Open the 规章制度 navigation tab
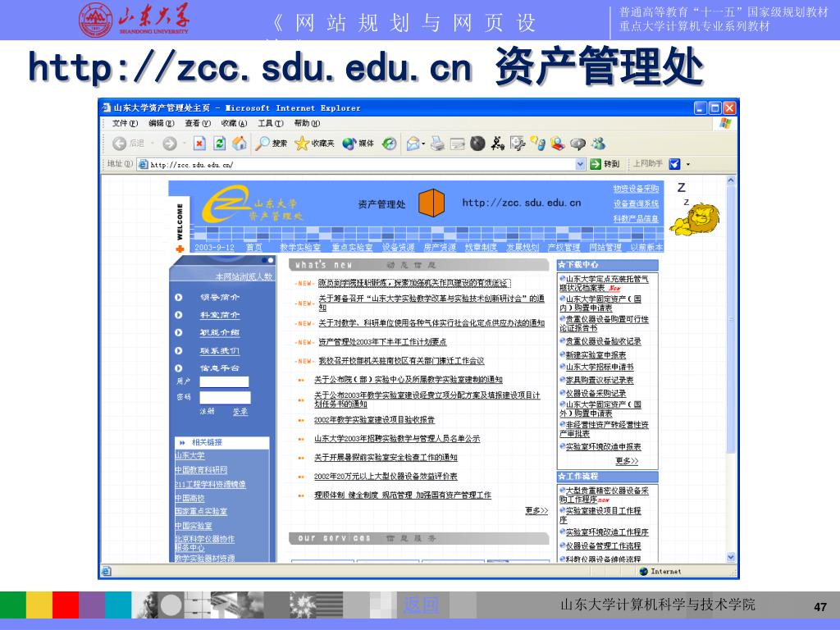 481,247
